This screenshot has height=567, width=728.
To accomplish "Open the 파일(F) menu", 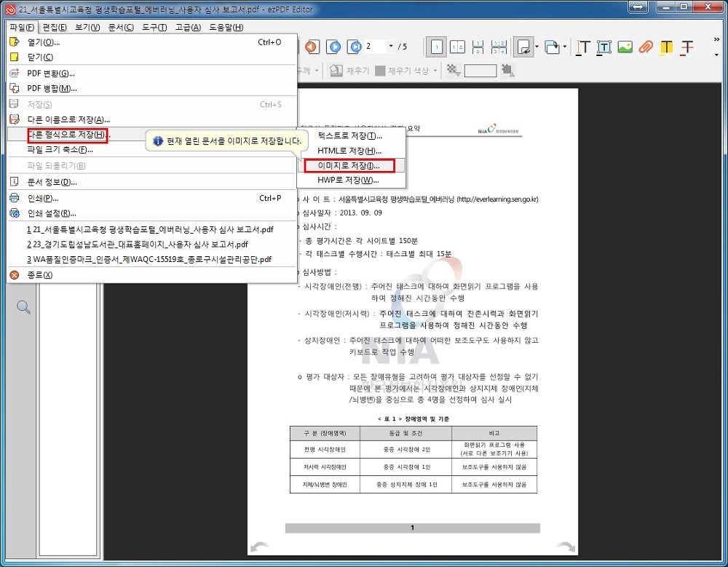I will click(22, 28).
